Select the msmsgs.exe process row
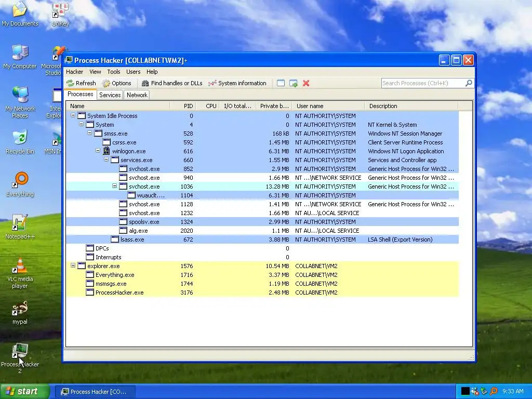Viewport: 532px width, 399px height. tap(262, 284)
